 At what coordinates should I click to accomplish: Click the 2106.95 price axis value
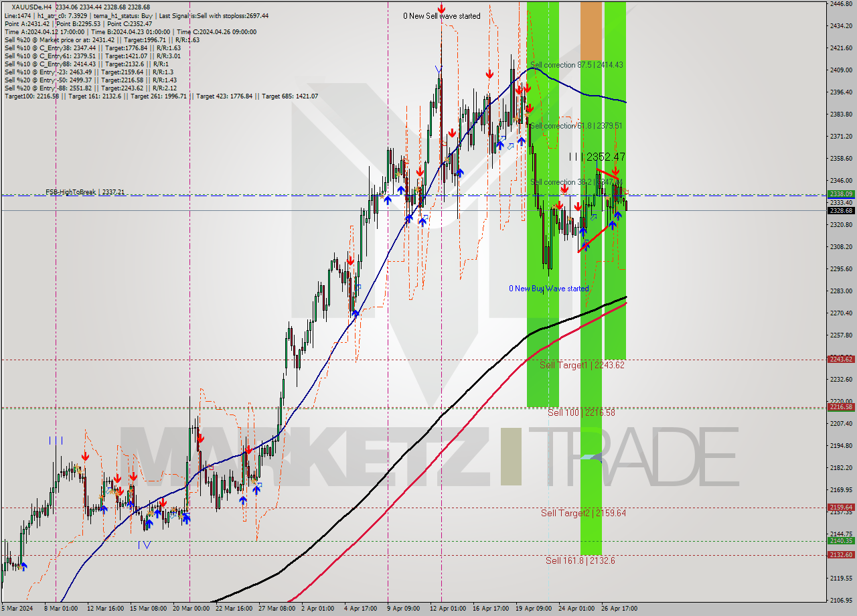(x=841, y=601)
